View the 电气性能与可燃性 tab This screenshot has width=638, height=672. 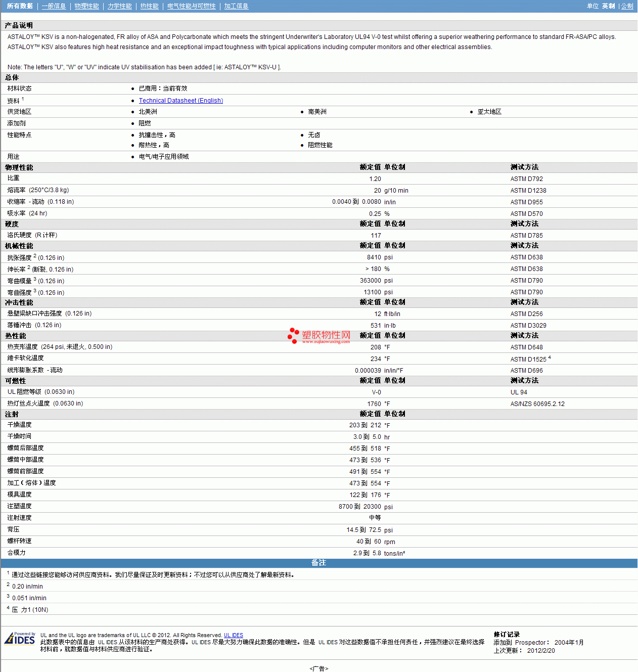(192, 6)
